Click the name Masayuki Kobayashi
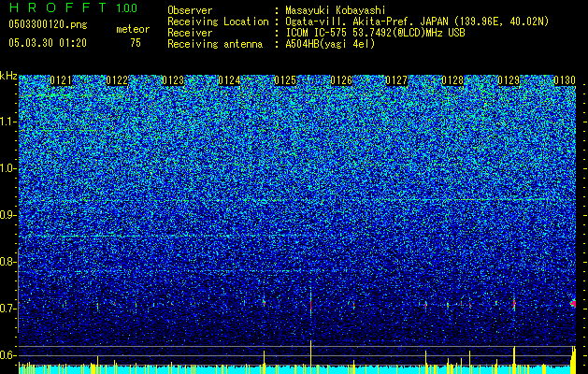The height and width of the screenshot is (374, 588). tap(336, 10)
